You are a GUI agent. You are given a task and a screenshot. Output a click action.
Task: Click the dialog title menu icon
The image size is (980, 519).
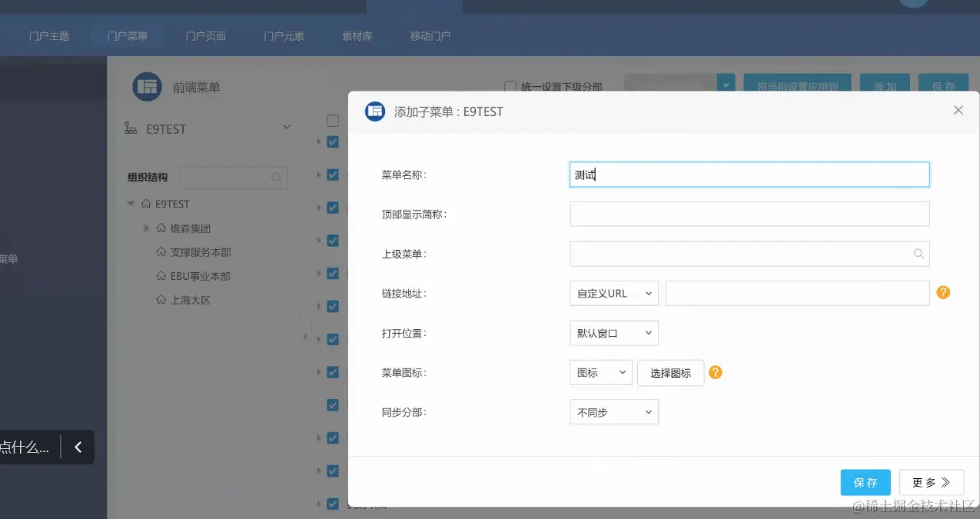pyautogui.click(x=375, y=111)
